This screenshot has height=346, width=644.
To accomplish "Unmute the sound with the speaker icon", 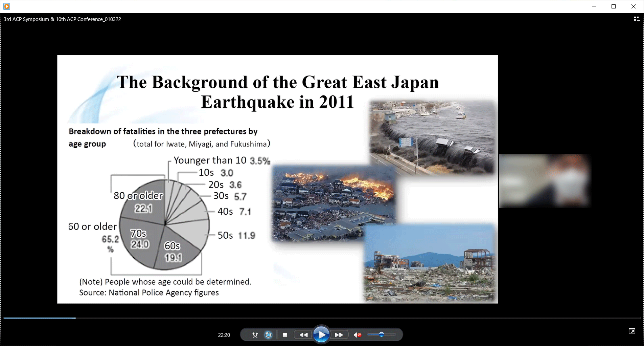I will [x=358, y=335].
